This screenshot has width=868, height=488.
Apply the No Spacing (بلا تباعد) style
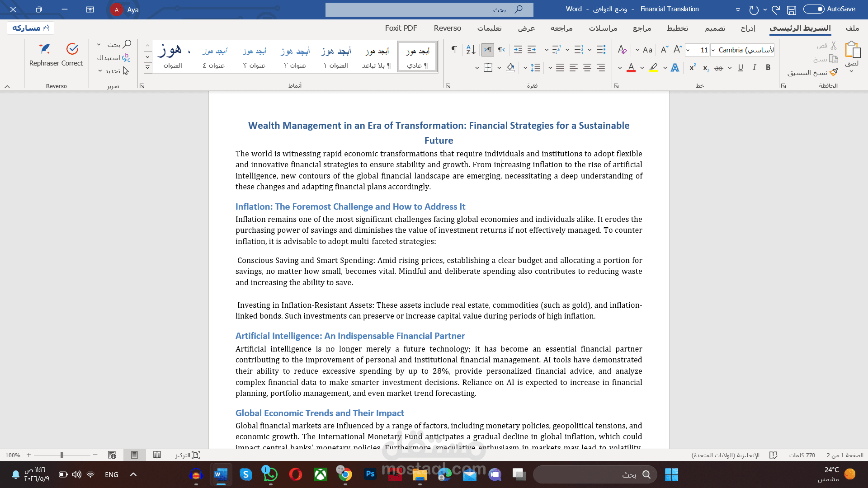click(x=376, y=57)
